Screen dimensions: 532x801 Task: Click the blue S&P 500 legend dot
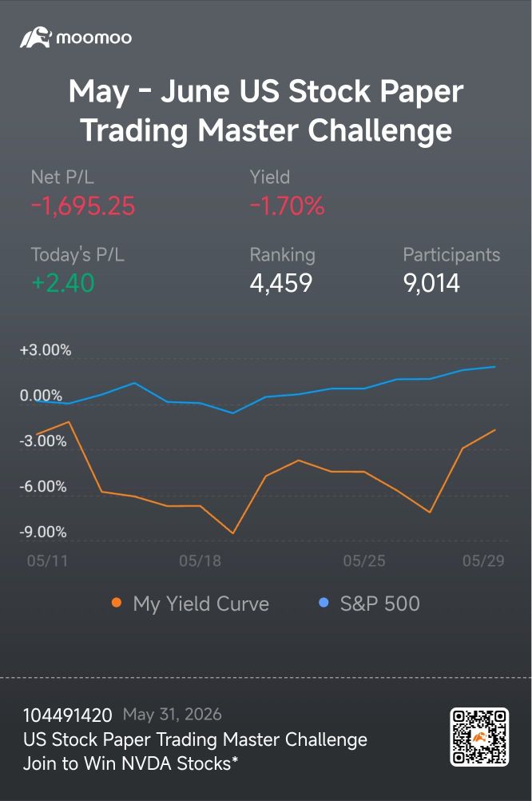click(x=324, y=603)
